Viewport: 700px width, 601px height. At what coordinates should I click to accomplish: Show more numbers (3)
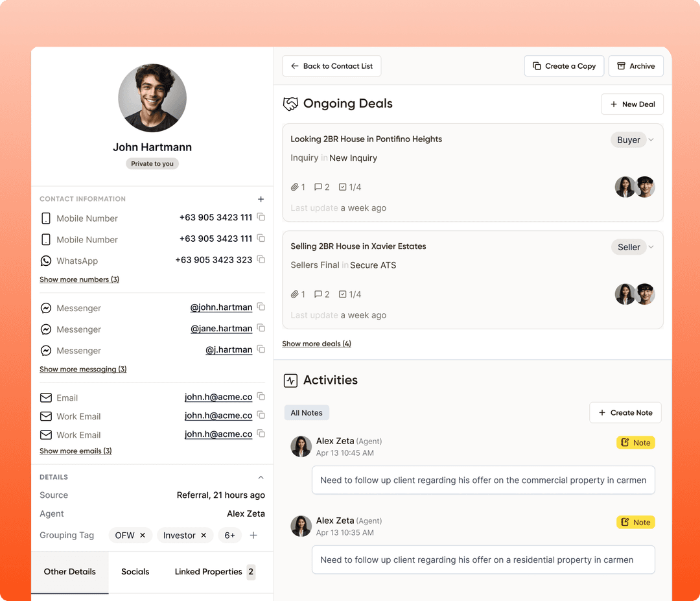click(80, 279)
